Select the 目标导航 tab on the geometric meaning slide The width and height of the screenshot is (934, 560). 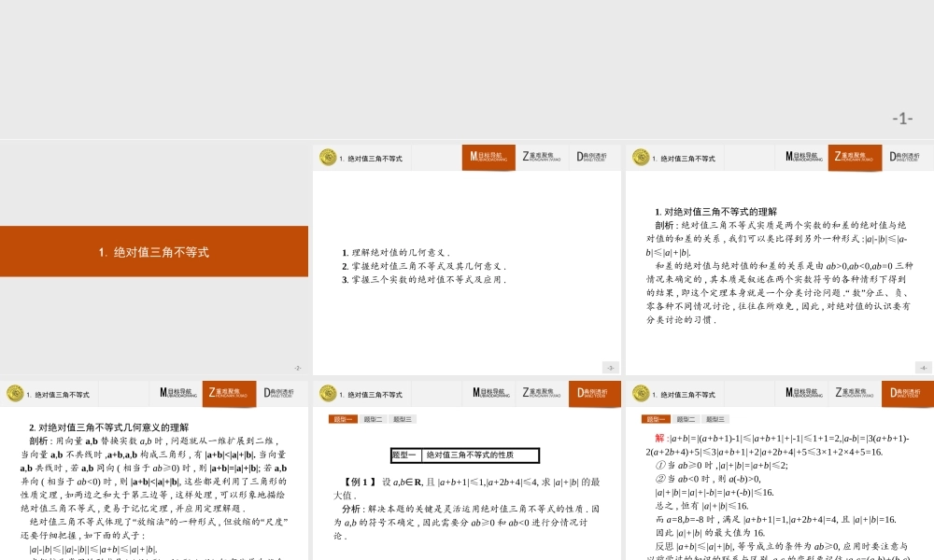pos(175,394)
